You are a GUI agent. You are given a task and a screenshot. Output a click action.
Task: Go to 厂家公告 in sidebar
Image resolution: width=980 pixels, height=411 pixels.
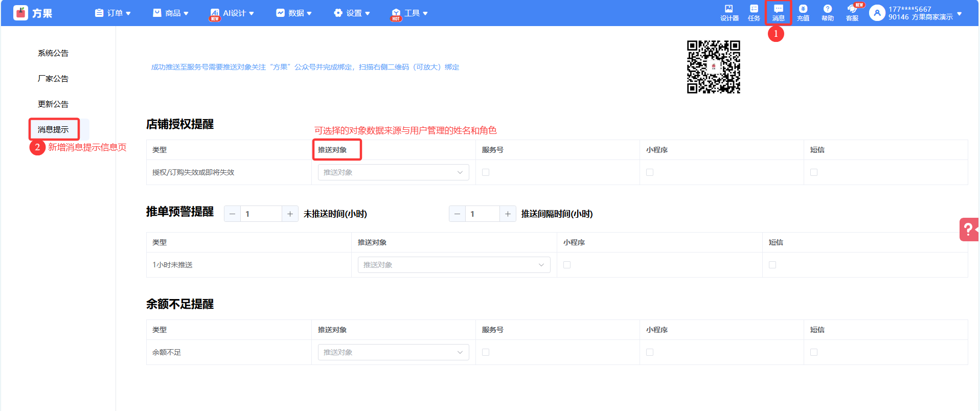tap(53, 78)
